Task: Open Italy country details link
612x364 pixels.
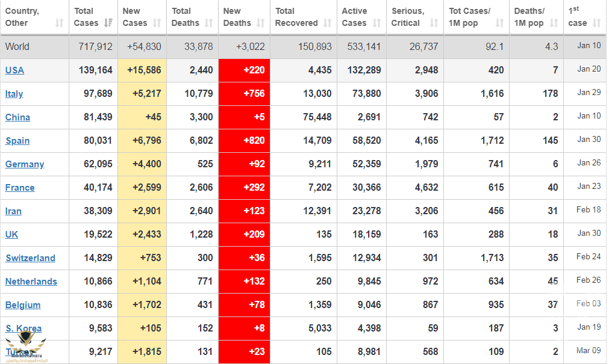Action: click(x=14, y=93)
